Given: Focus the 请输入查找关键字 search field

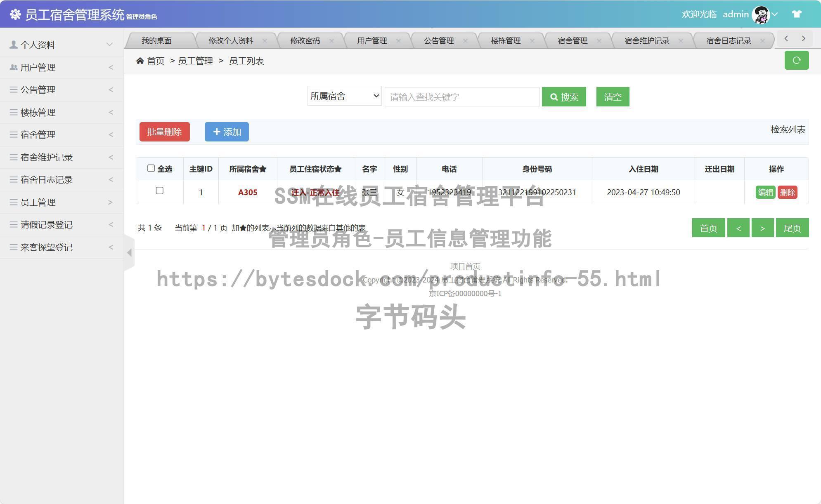Looking at the screenshot, I should (x=462, y=97).
